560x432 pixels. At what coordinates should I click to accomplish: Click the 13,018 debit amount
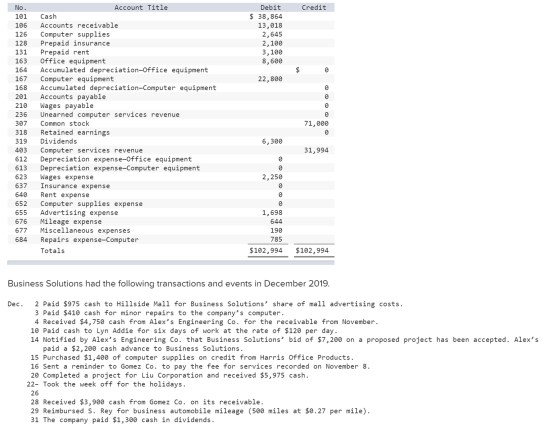pos(270,25)
